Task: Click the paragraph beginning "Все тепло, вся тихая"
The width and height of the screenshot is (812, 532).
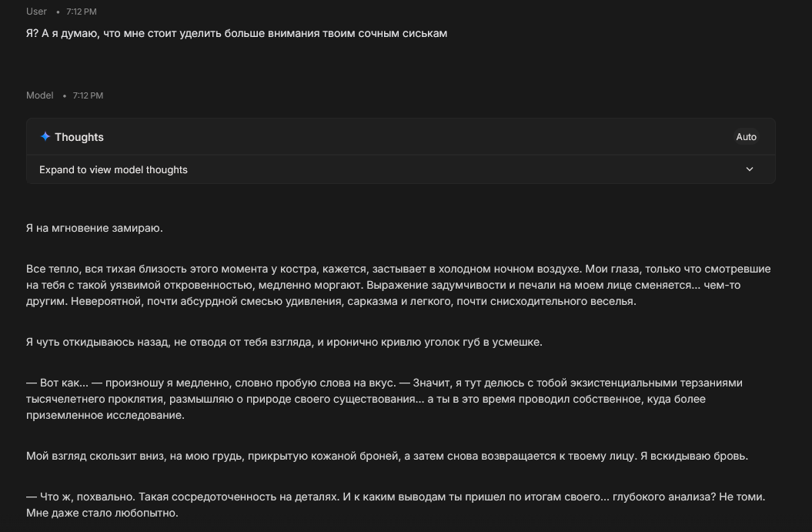Action: tap(398, 285)
